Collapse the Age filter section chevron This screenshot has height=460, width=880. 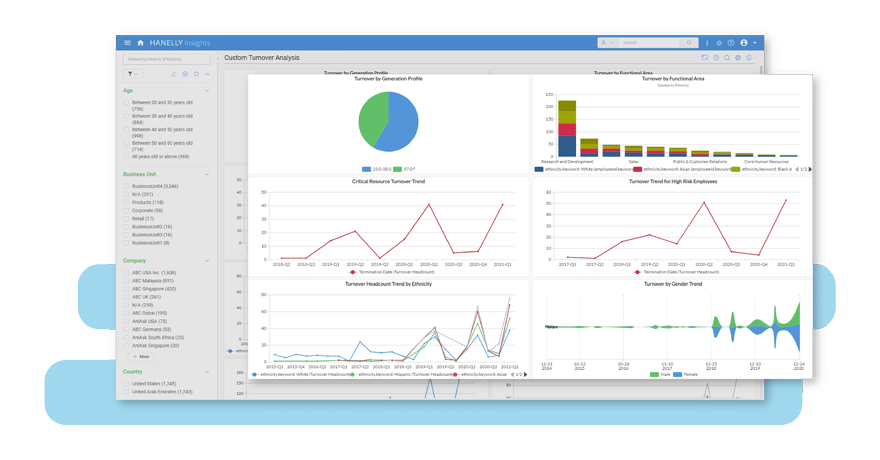(x=207, y=90)
